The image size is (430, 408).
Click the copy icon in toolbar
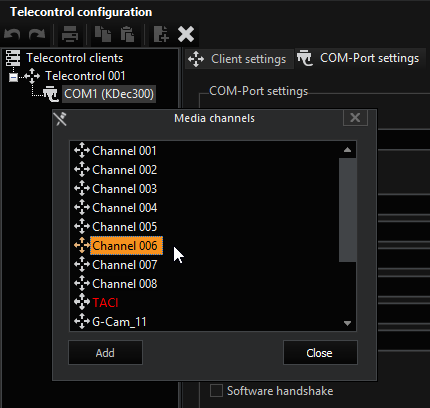click(103, 34)
